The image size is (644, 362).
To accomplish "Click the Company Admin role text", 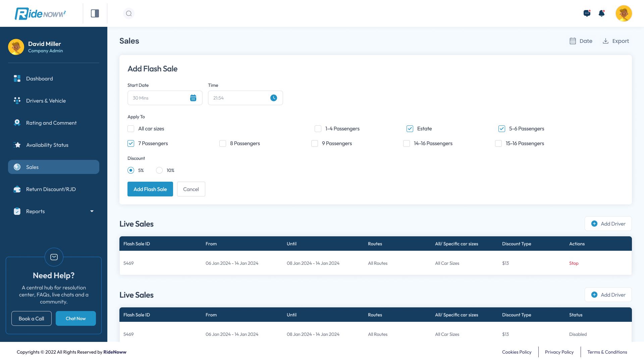I will pyautogui.click(x=46, y=51).
